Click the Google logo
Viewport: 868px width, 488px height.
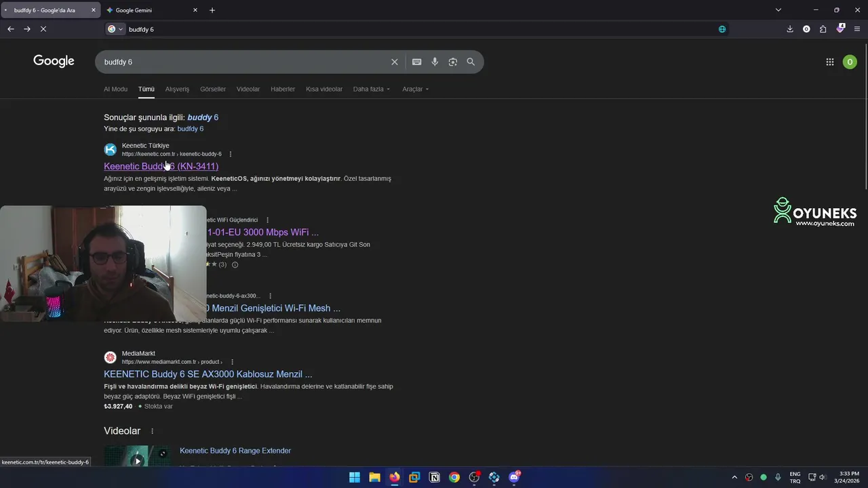[54, 61]
